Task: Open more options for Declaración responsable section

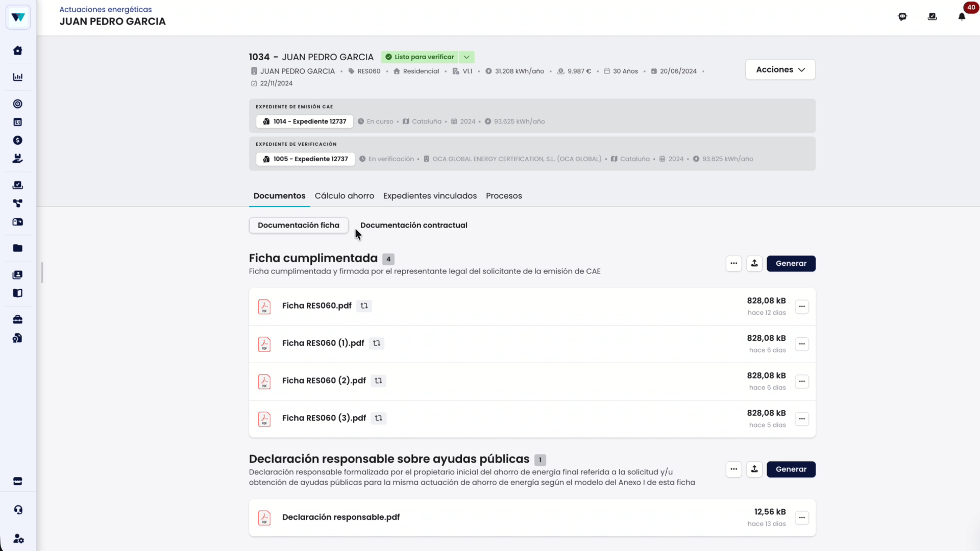Action: [733, 469]
